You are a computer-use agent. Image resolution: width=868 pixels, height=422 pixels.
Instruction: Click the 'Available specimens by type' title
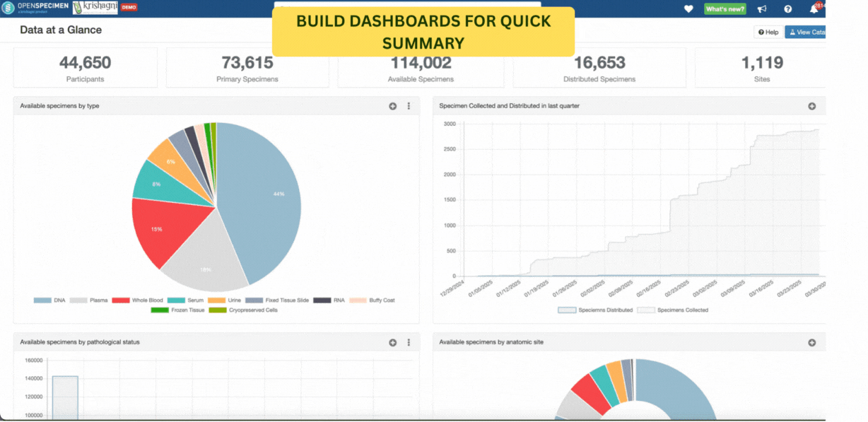59,106
